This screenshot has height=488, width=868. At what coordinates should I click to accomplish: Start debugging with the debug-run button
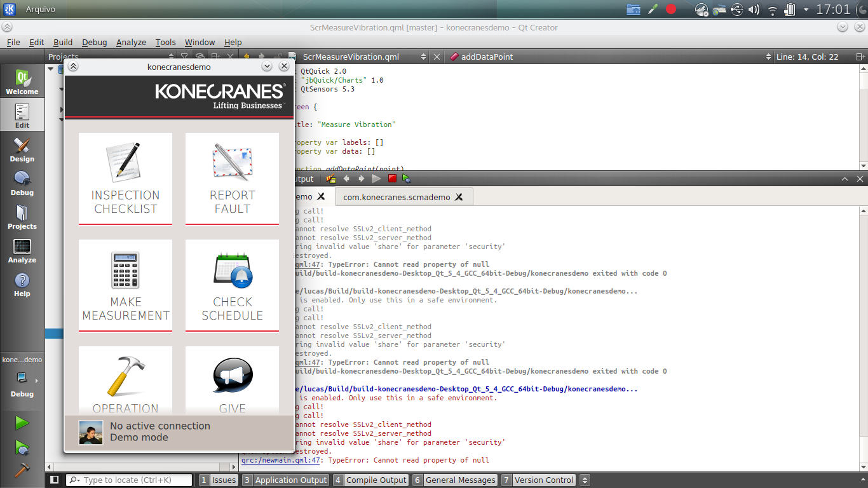coord(22,447)
